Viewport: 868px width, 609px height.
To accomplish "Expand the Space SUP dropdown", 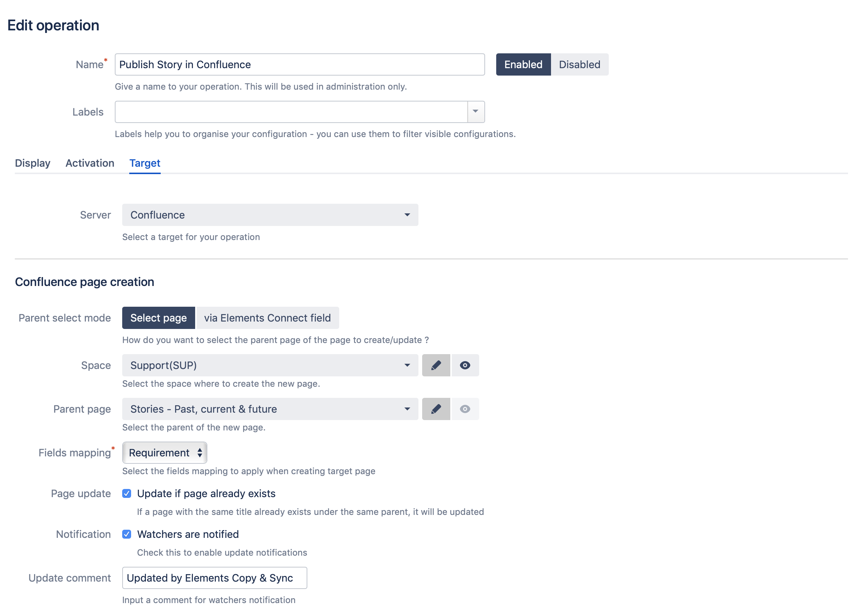I will [408, 365].
